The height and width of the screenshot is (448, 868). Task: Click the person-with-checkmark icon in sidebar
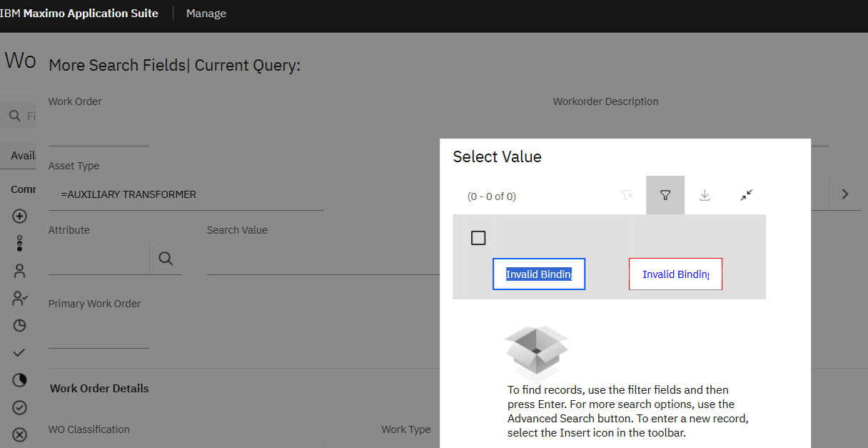(20, 299)
